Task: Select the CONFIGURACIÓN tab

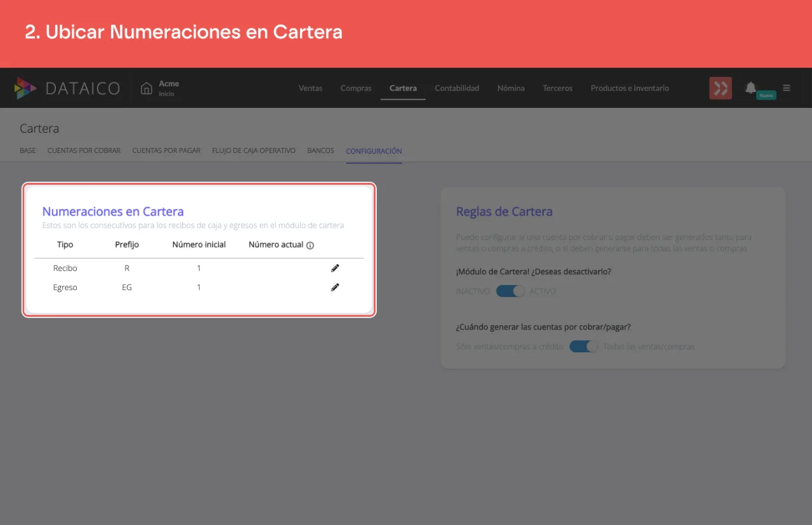Action: coord(374,151)
